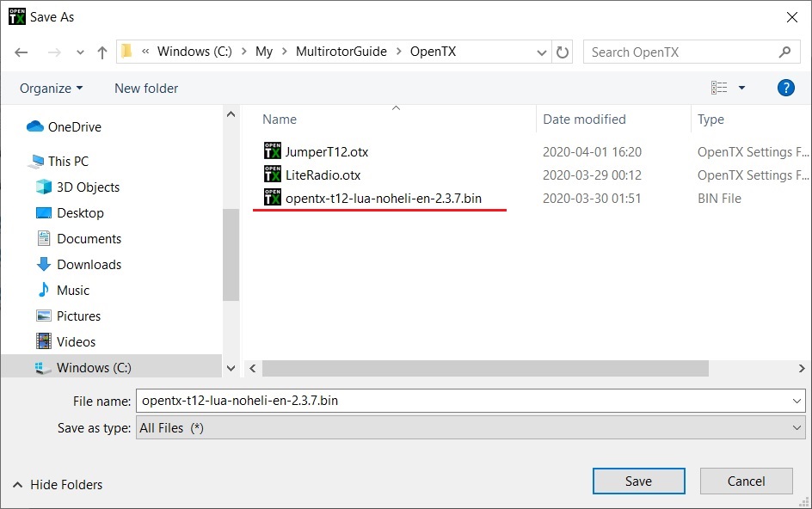Select opentx-t12-lua-noheli-en-2.3.7.bin in the file list
The image size is (812, 509).
(x=384, y=199)
